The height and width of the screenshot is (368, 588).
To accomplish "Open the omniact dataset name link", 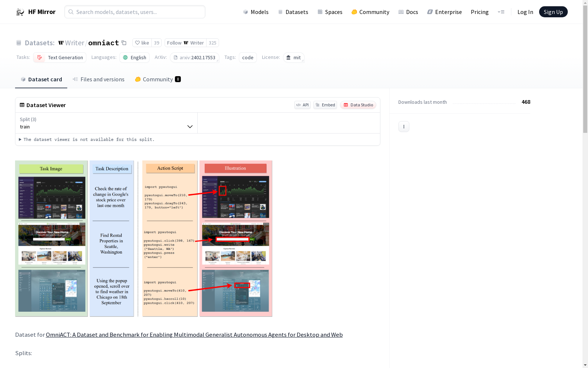I will [104, 43].
